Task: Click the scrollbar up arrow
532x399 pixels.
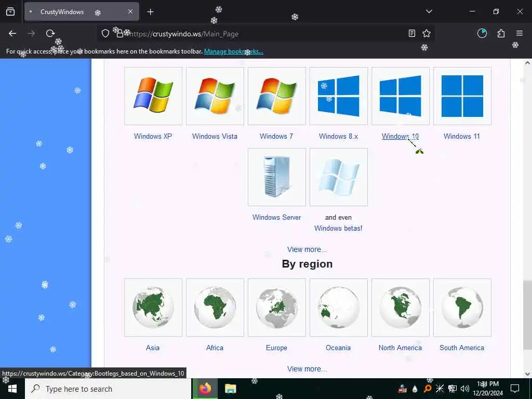Action: tap(528, 63)
